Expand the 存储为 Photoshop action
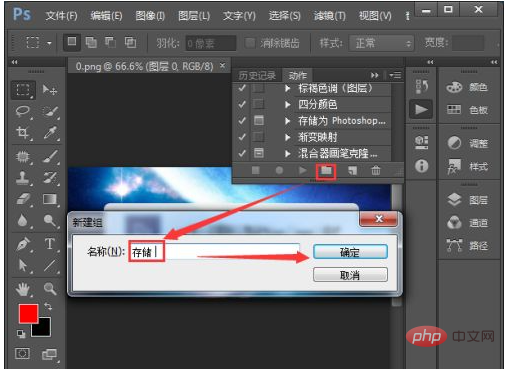Image resolution: width=505 pixels, height=369 pixels. point(288,120)
